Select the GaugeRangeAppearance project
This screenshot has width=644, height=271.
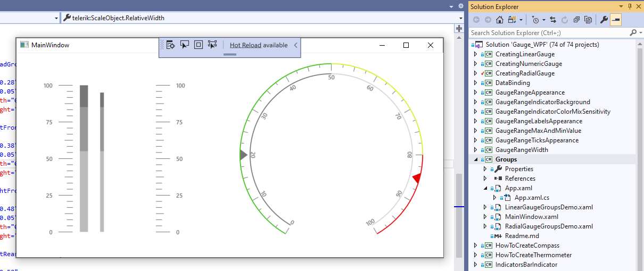pyautogui.click(x=530, y=92)
